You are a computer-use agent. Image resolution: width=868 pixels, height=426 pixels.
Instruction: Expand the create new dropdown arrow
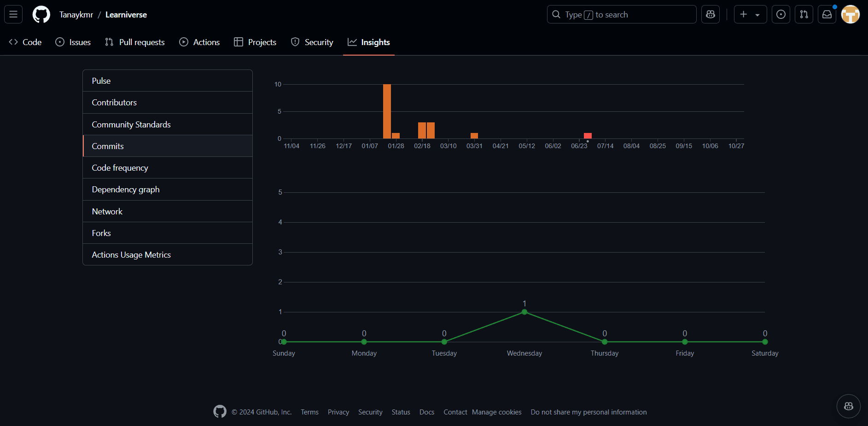coord(757,15)
